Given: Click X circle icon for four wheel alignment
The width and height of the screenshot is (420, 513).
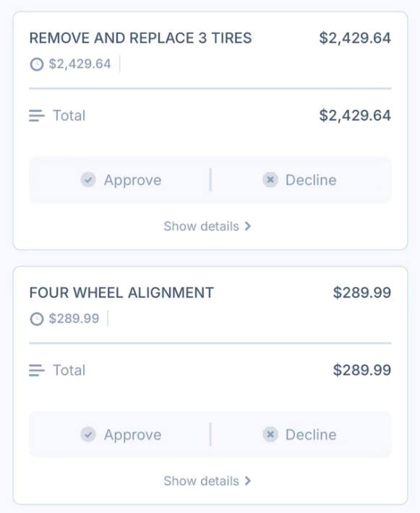Looking at the screenshot, I should (x=270, y=434).
